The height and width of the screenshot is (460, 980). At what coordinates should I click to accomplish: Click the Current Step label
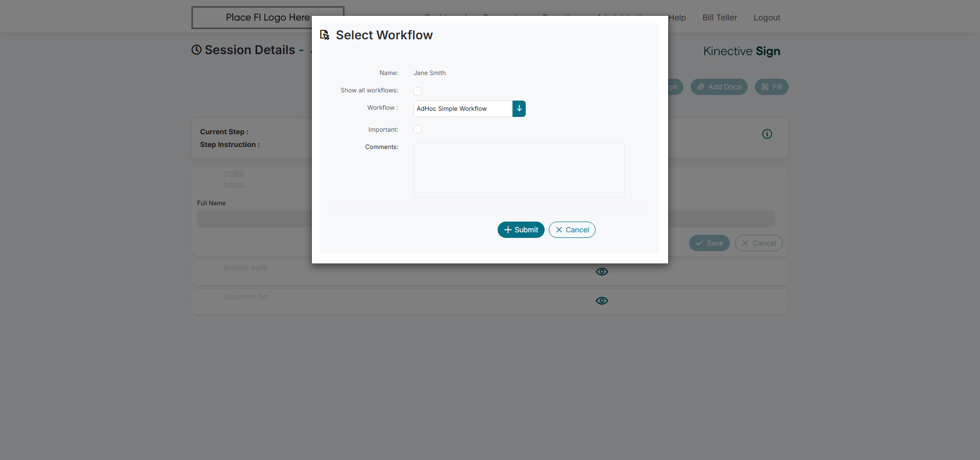point(224,132)
